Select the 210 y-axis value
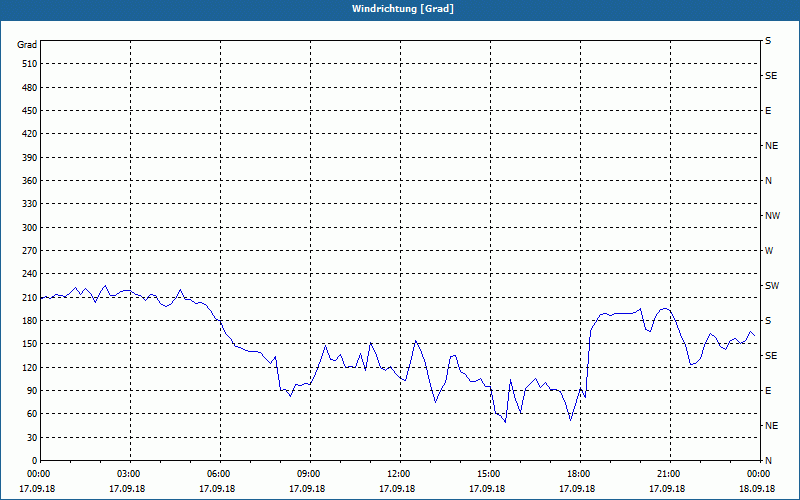 [x=29, y=297]
